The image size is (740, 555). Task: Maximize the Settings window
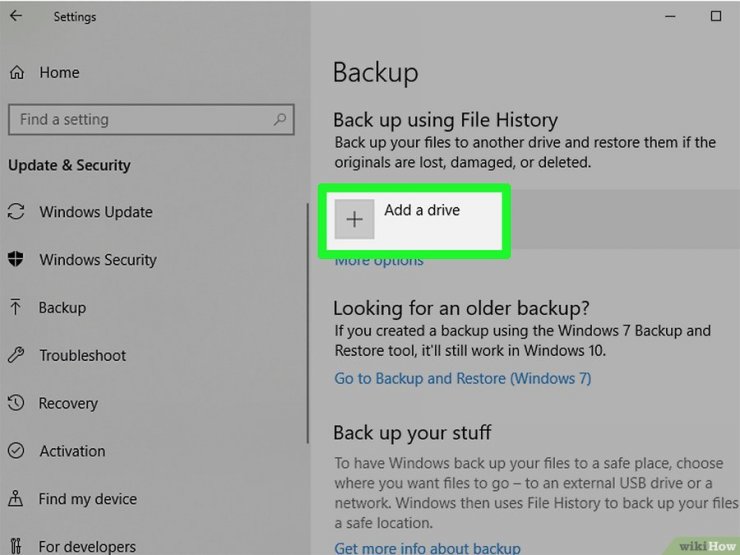[716, 16]
